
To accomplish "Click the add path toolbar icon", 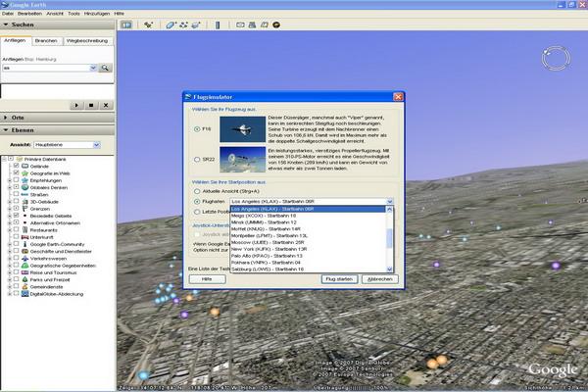I will click(183, 24).
